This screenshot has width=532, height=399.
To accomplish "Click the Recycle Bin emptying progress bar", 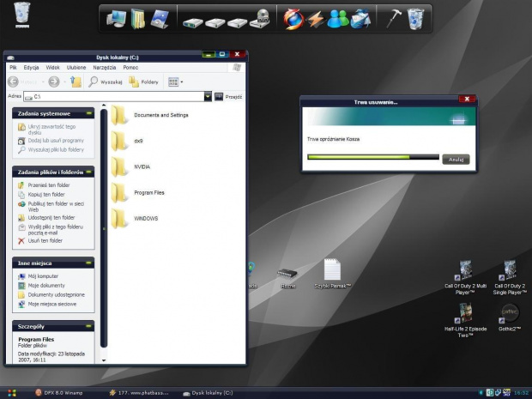I will (372, 158).
